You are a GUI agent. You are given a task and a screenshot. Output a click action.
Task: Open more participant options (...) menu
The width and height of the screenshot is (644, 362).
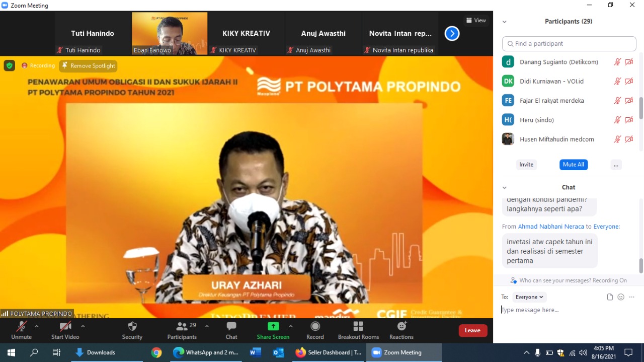click(616, 165)
